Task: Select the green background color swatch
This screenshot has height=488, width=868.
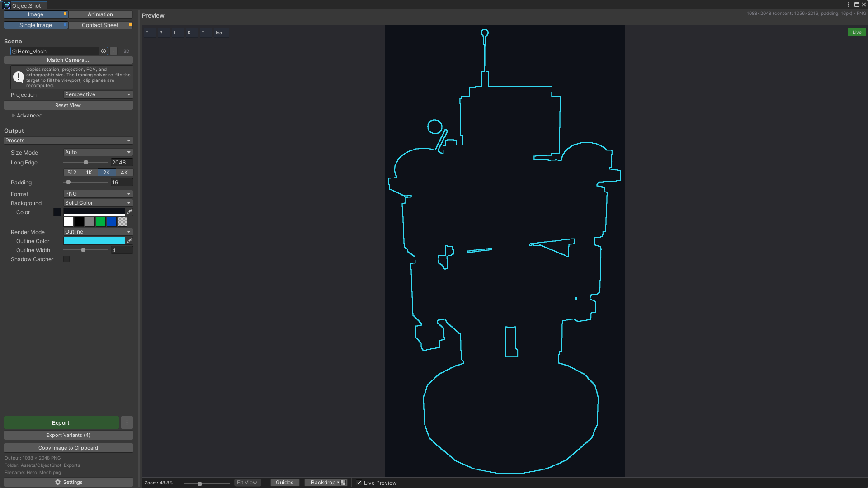Action: (x=101, y=222)
